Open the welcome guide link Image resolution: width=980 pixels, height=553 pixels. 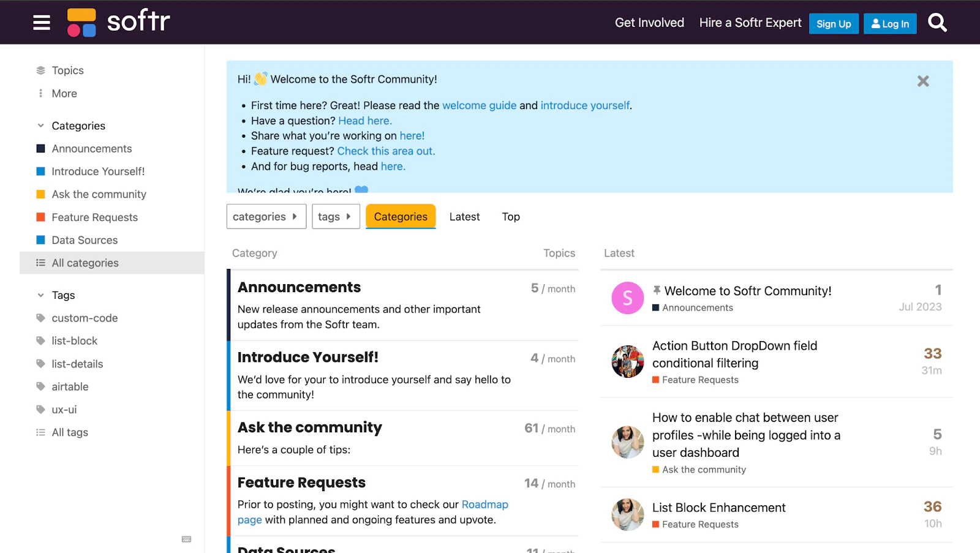point(480,105)
